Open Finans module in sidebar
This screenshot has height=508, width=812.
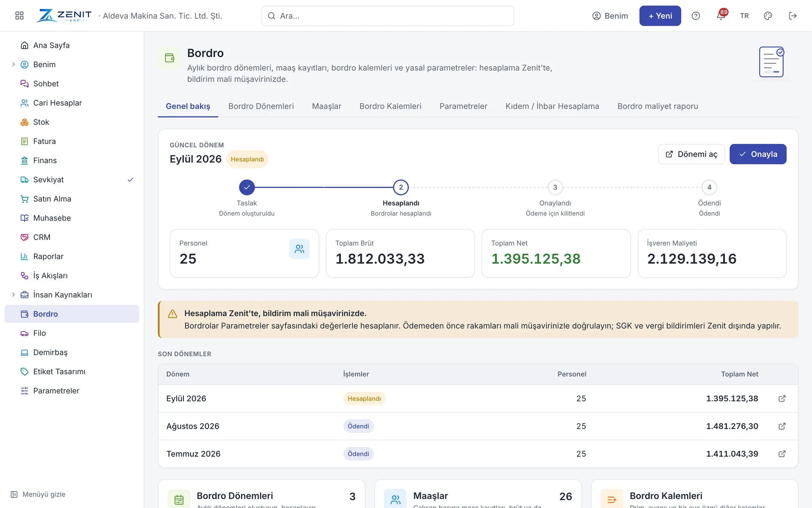pyautogui.click(x=72, y=160)
